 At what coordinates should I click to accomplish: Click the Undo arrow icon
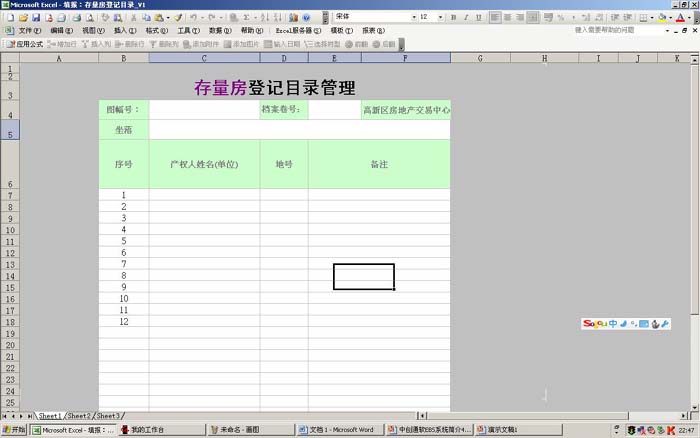click(193, 18)
